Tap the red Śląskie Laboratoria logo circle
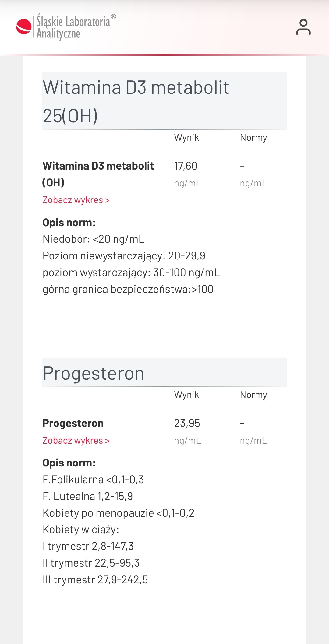Image resolution: width=329 pixels, height=644 pixels. coord(24,27)
